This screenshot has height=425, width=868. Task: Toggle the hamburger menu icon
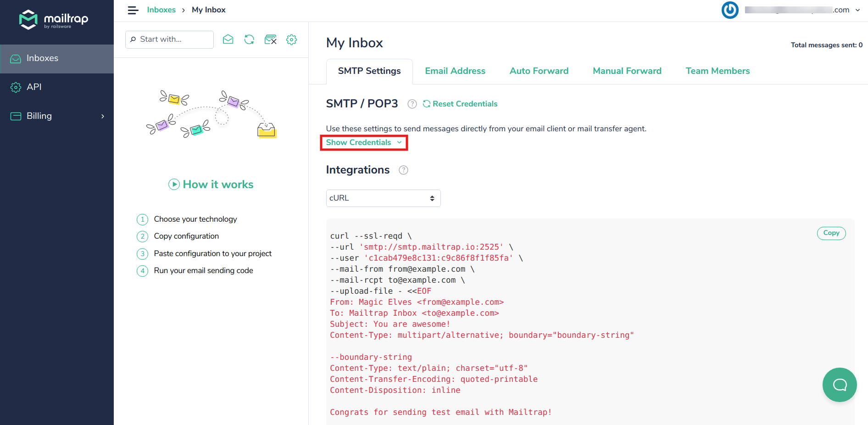pyautogui.click(x=133, y=10)
